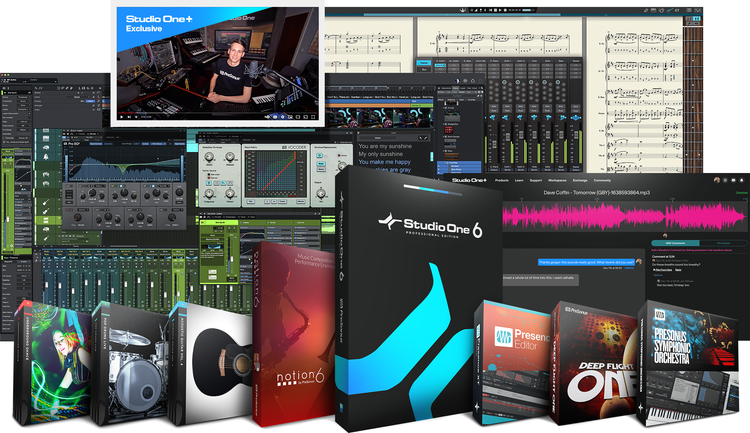Download the Dave Coffin track

coord(741,192)
